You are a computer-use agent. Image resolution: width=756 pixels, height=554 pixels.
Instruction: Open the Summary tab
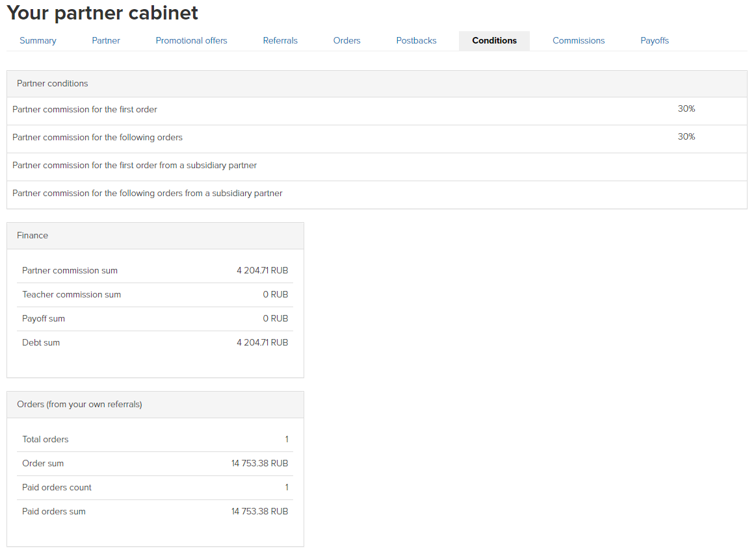tap(38, 41)
